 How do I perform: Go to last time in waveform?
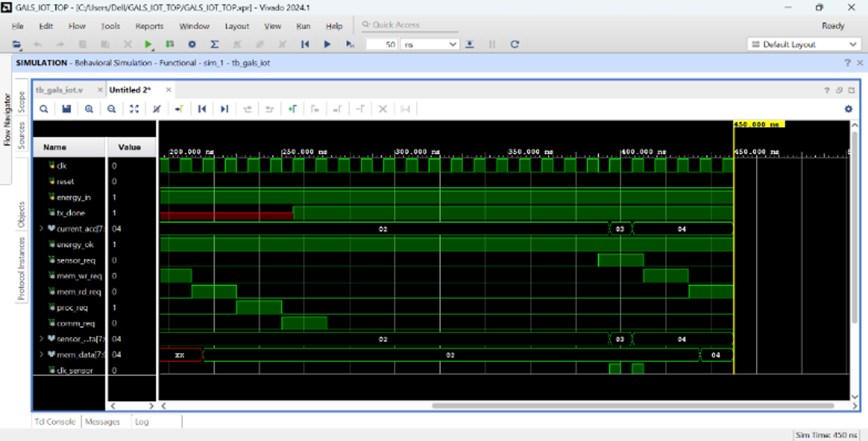coord(224,109)
